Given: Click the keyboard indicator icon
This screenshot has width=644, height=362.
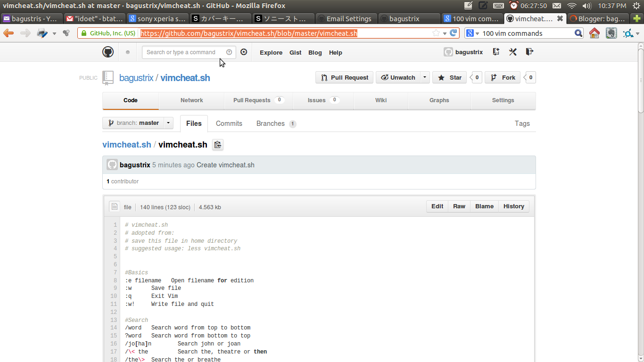Looking at the screenshot, I should [x=498, y=6].
